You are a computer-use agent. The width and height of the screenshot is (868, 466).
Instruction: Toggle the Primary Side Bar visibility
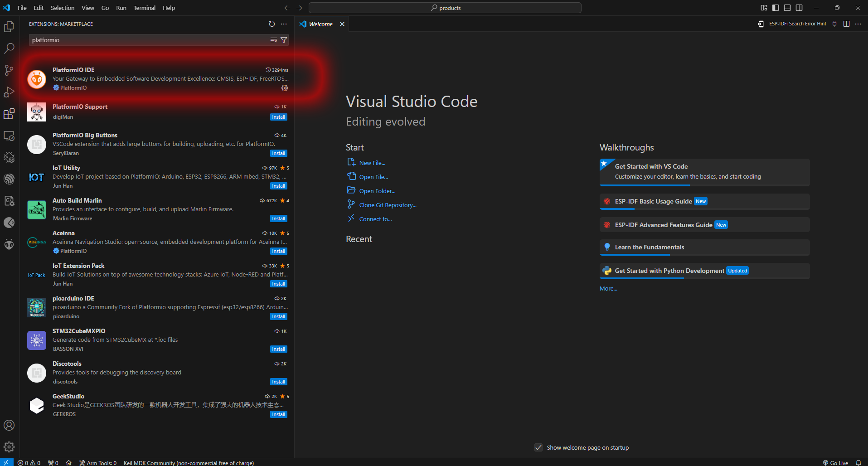click(x=776, y=8)
